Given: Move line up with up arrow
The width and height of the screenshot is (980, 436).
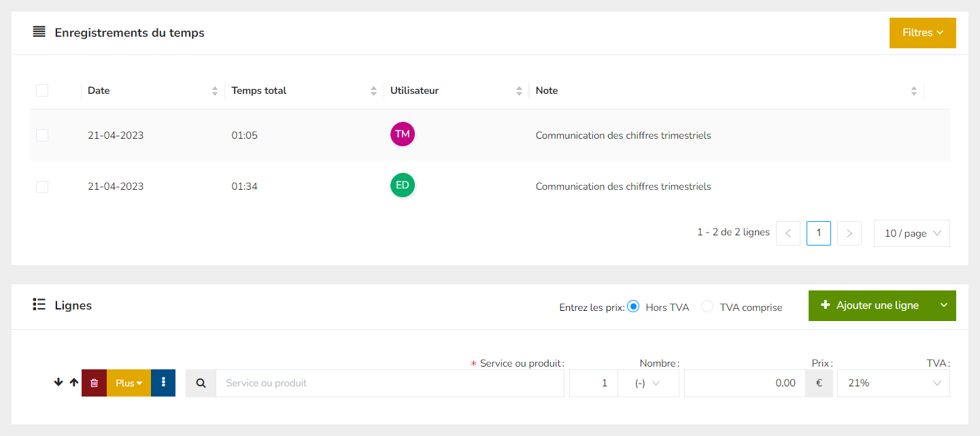Looking at the screenshot, I should point(74,383).
